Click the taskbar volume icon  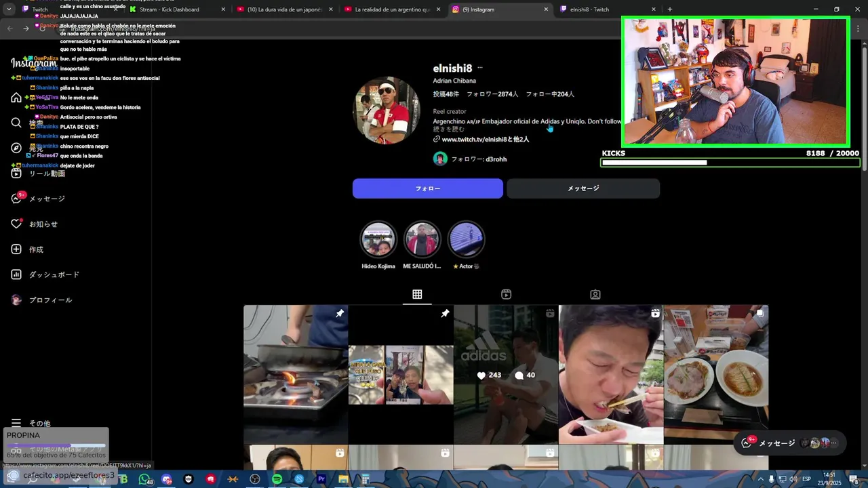coord(793,479)
